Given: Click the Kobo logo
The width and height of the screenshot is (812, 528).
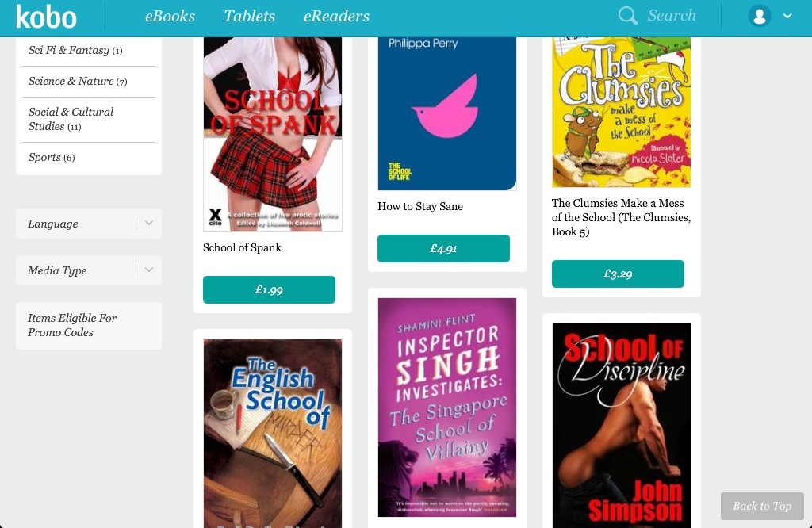Looking at the screenshot, I should click(46, 17).
